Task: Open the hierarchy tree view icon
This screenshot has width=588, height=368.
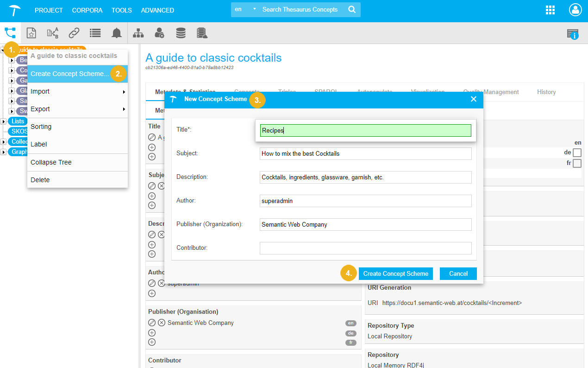Action: tap(10, 33)
